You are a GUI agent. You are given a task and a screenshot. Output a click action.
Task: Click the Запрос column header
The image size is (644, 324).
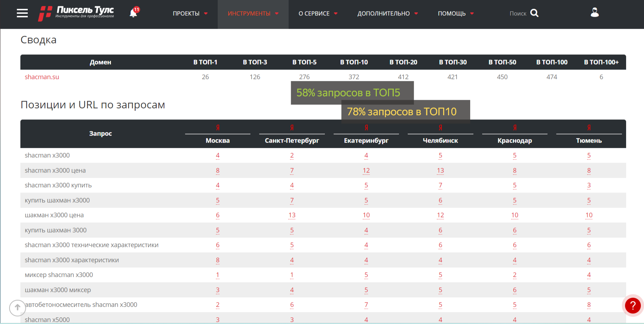(x=100, y=134)
